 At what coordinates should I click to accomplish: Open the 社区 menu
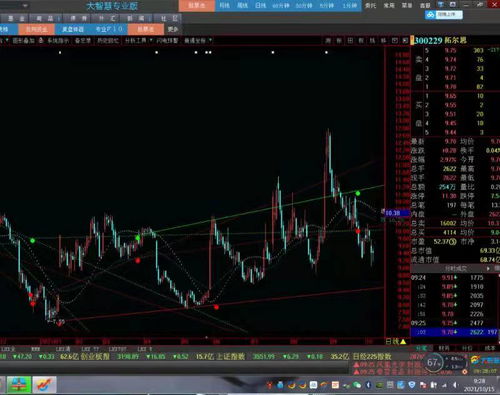coord(169,18)
